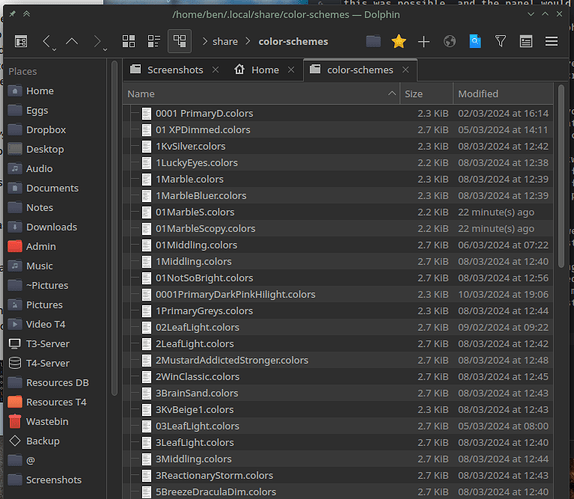574x499 pixels.
Task: Click the file list vertical scrollbar
Action: click(x=561, y=176)
